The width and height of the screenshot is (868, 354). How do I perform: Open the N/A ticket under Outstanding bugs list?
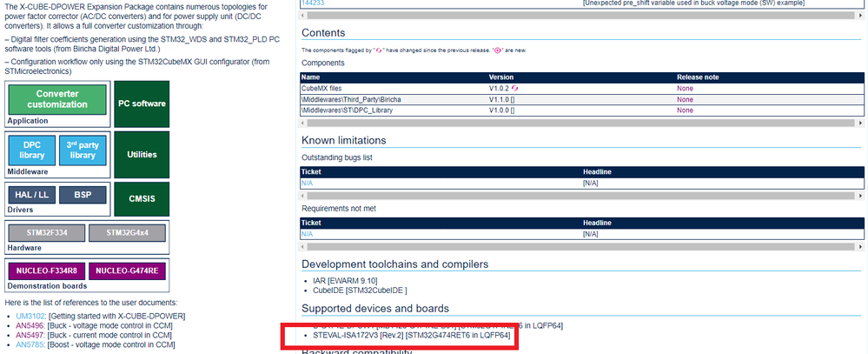click(x=307, y=184)
